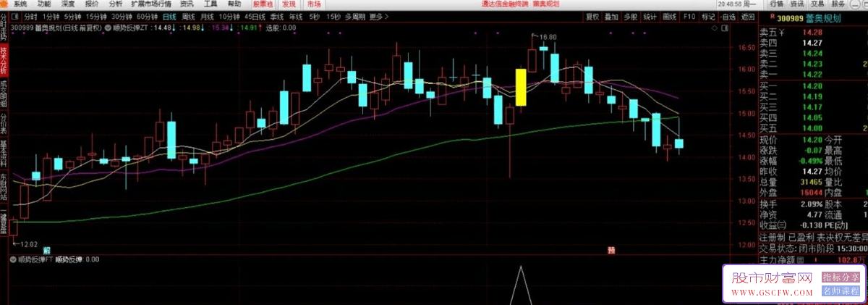868x305 pixels.
Task: Open the 功能 menu
Action: 44,4
